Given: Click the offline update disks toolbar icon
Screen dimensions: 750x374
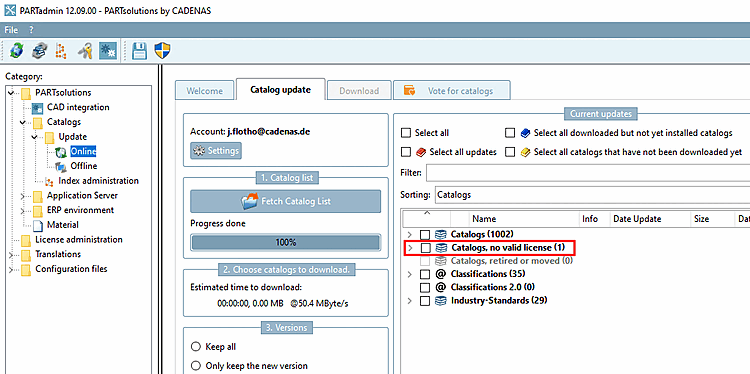Looking at the screenshot, I should [x=39, y=50].
